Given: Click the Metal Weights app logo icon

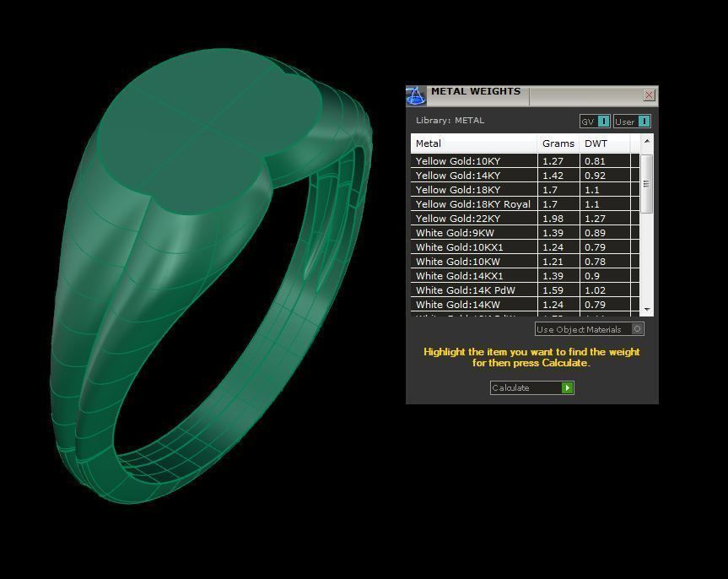Looking at the screenshot, I should click(416, 95).
